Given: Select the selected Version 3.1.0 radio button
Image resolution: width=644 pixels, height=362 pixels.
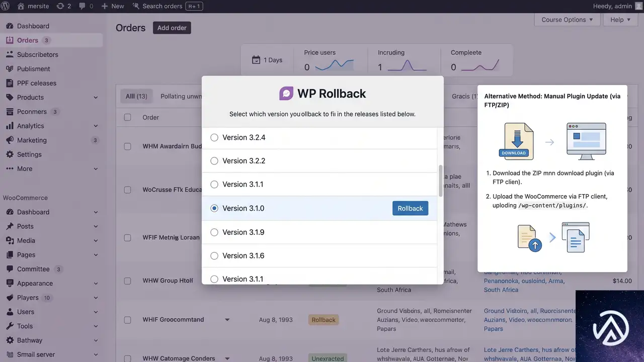Looking at the screenshot, I should click(214, 208).
